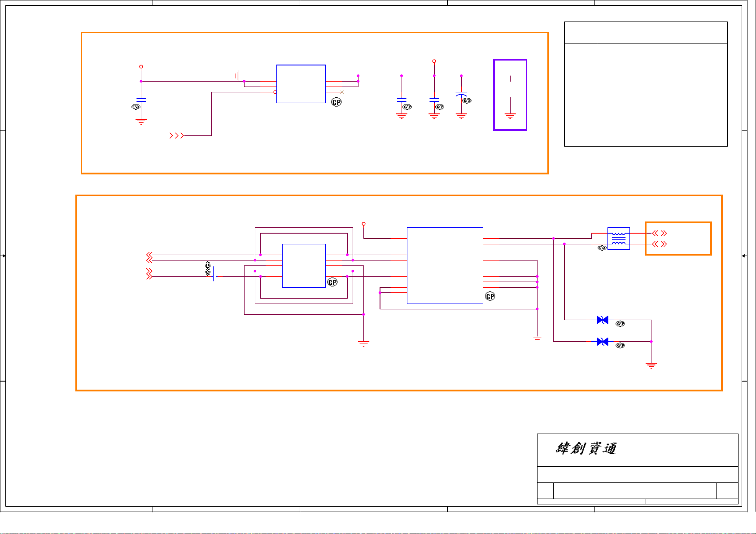The width and height of the screenshot is (756, 534).
Task: Click the ground symbol below the TVS diodes
Action: (x=651, y=365)
